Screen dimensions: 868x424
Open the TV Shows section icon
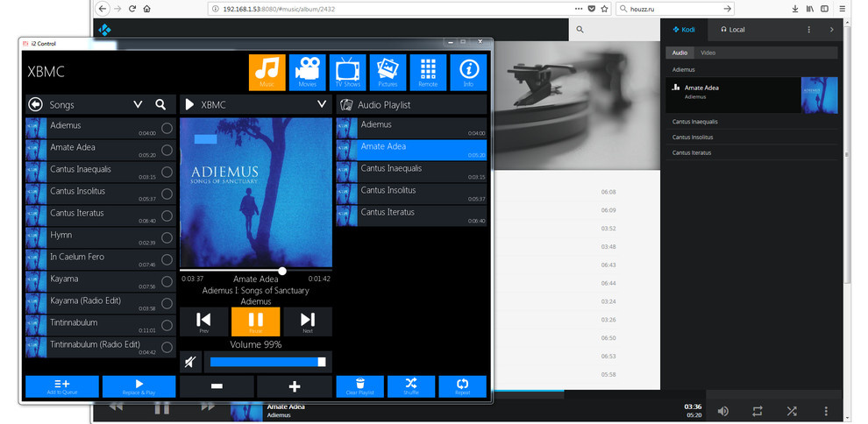pos(347,72)
